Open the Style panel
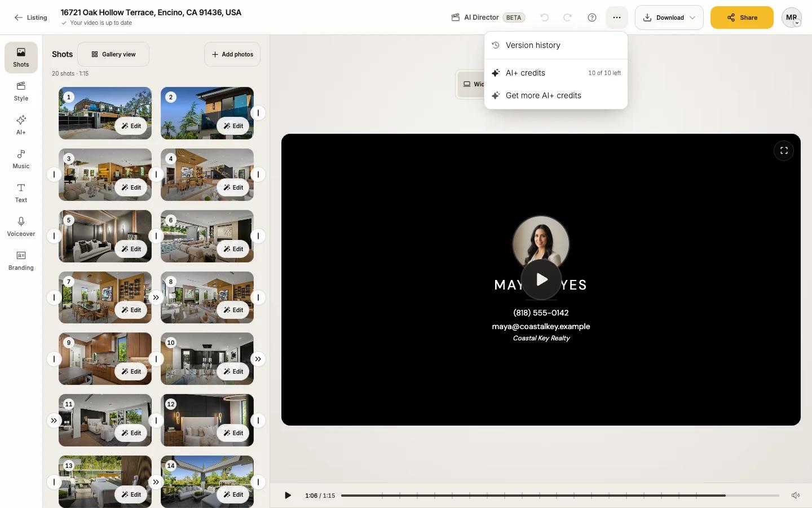The height and width of the screenshot is (508, 812). point(21,91)
